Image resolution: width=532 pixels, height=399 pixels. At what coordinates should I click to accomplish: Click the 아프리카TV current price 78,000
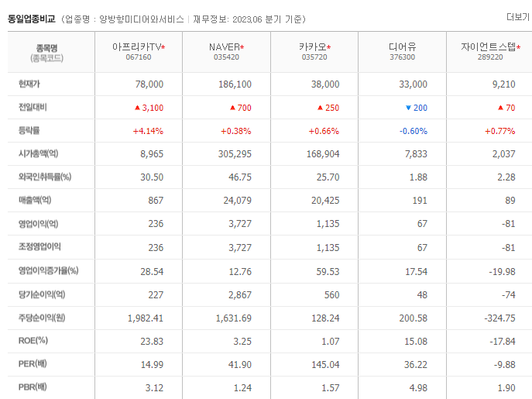tap(149, 84)
